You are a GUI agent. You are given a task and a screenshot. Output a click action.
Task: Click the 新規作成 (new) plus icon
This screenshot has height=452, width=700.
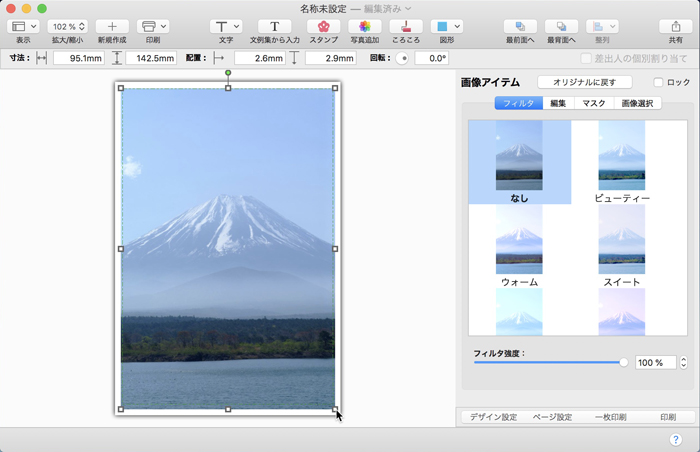[x=112, y=26]
